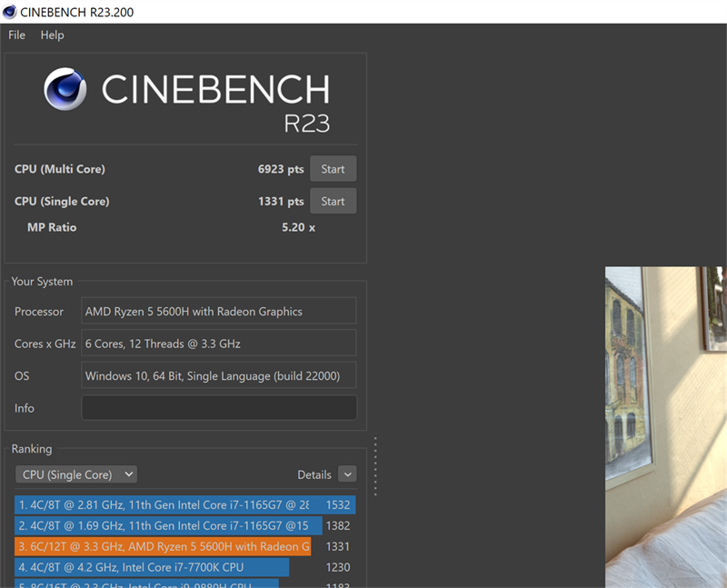
Task: Click the MP Ratio value of 5.20 x
Action: pos(298,227)
